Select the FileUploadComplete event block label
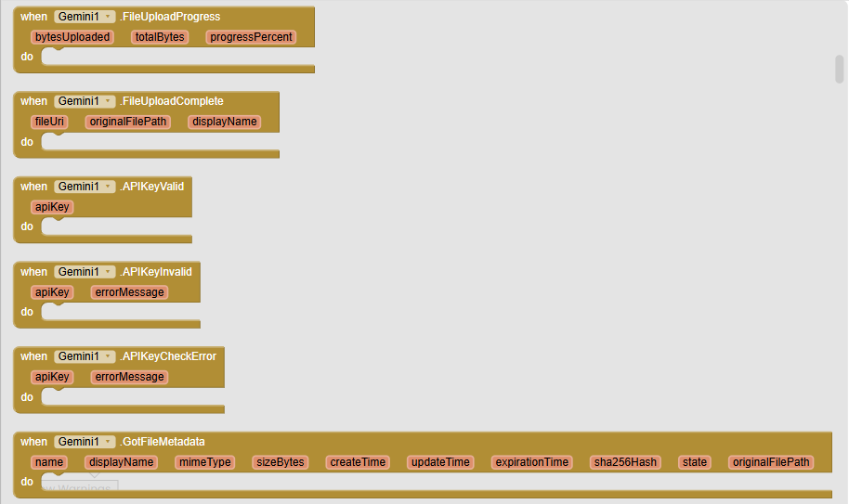This screenshot has width=849, height=504. 172,101
